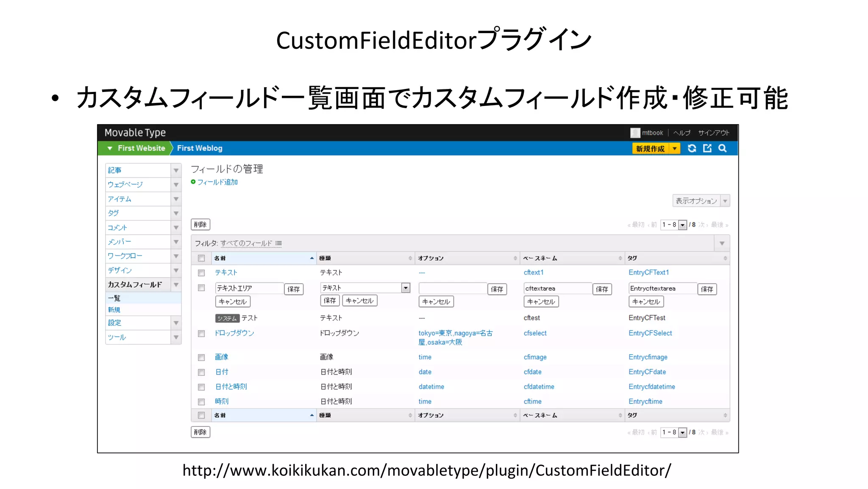Click the cfimage basename link

pos(535,357)
